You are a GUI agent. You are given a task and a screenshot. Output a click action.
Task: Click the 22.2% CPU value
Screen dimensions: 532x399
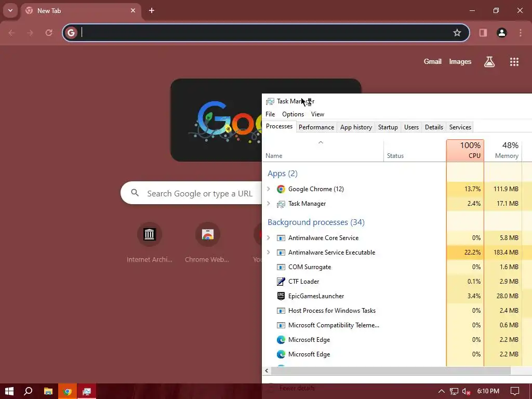pos(472,252)
